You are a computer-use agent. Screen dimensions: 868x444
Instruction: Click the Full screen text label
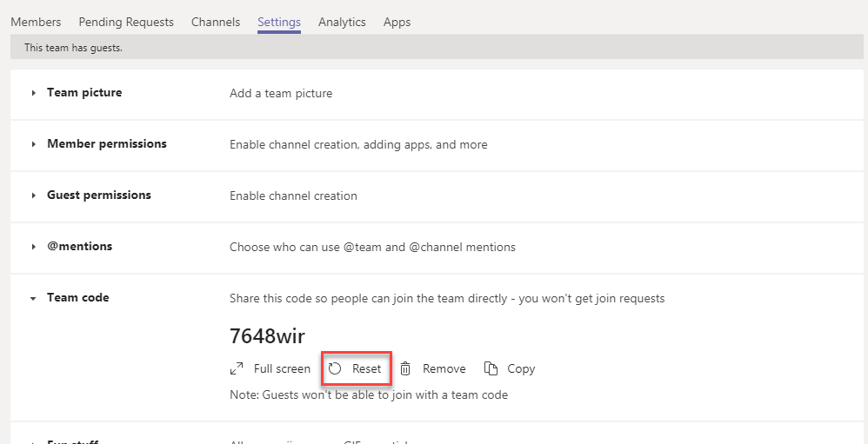coord(282,369)
